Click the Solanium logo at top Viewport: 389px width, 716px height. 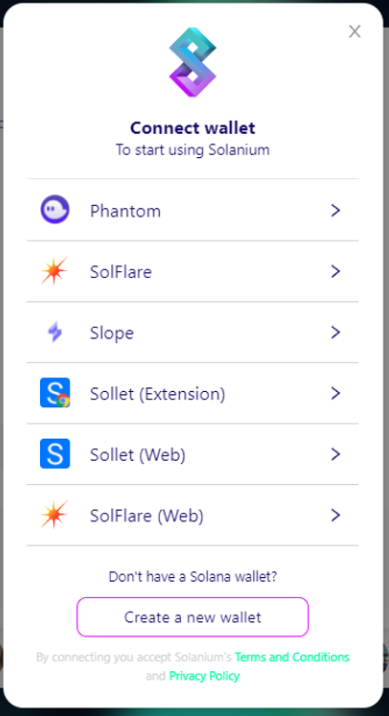coord(193,62)
